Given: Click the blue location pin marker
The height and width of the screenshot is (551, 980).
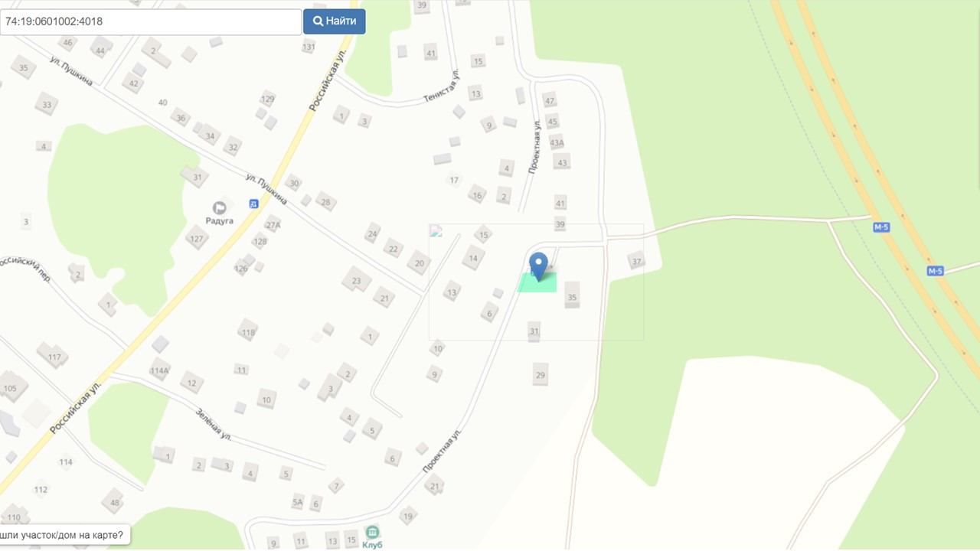Looking at the screenshot, I should coord(539,266).
